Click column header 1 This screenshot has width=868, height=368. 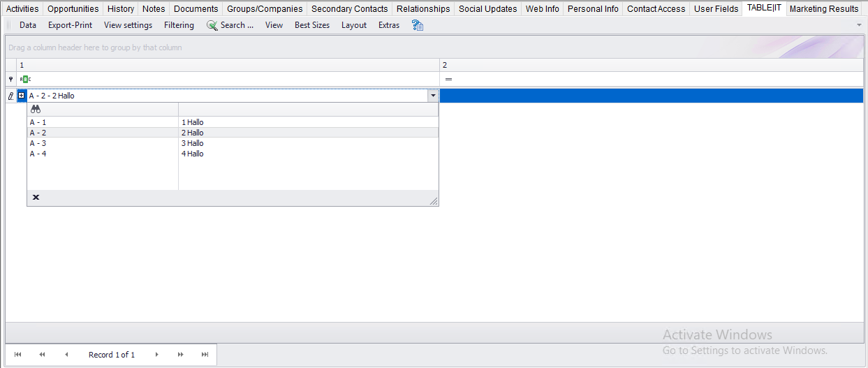[x=228, y=65]
